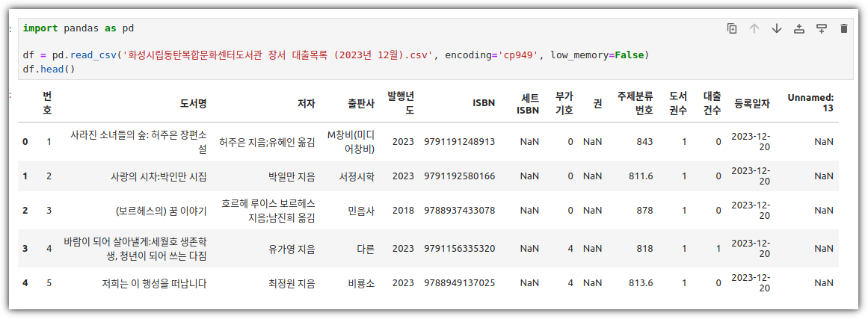Click ISBN 9791156335320
Viewport: 868px width, 319px height.
[460, 250]
